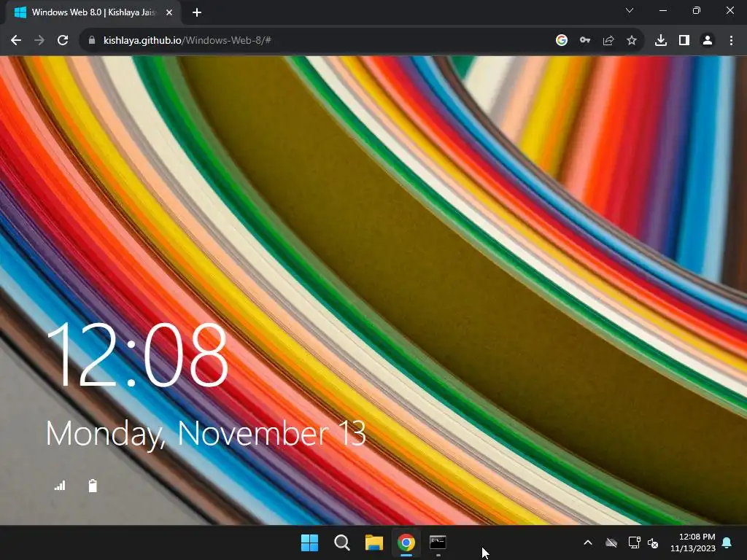Open the Windows Start menu
This screenshot has height=560, width=747.
309,542
